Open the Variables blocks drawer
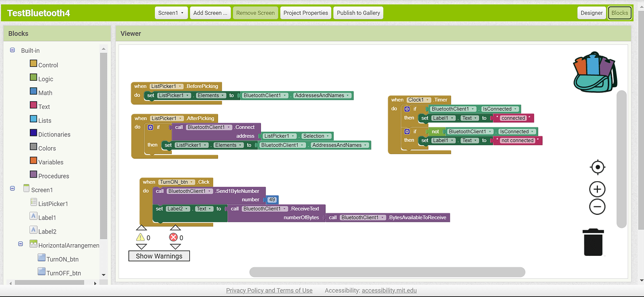The image size is (644, 297). click(x=51, y=162)
